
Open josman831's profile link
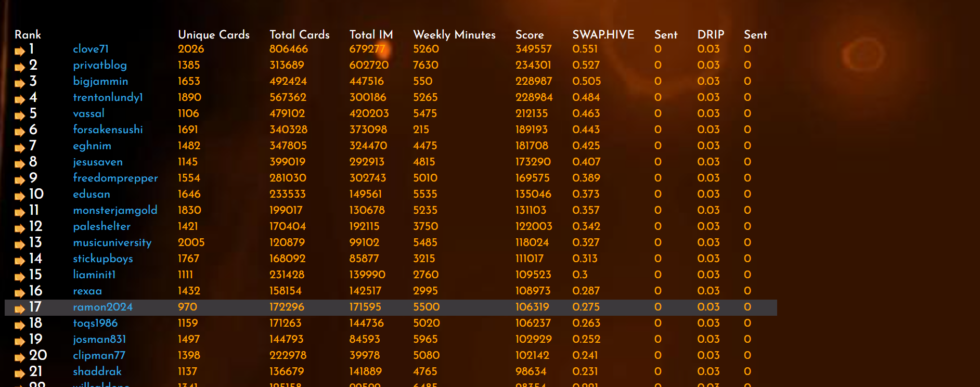click(99, 340)
